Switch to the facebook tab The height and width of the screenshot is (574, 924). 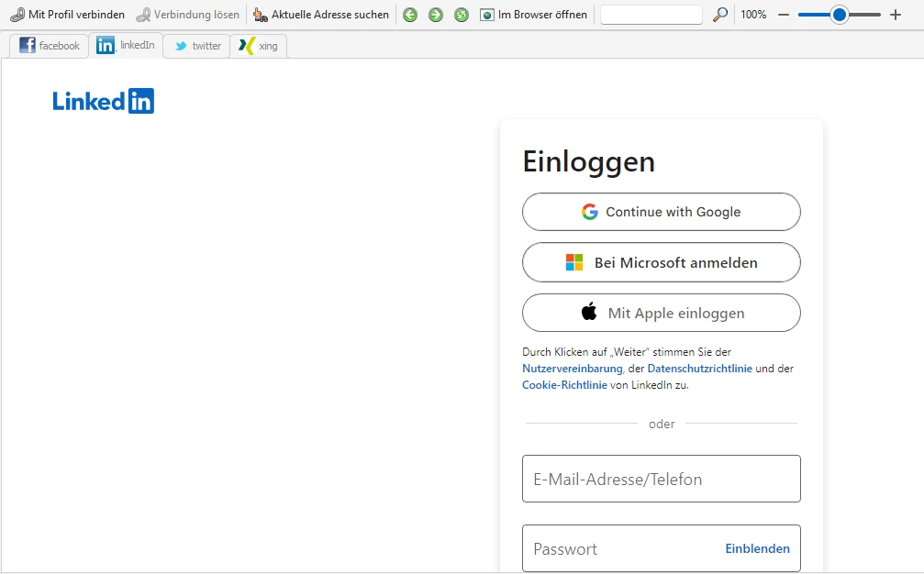pos(49,45)
